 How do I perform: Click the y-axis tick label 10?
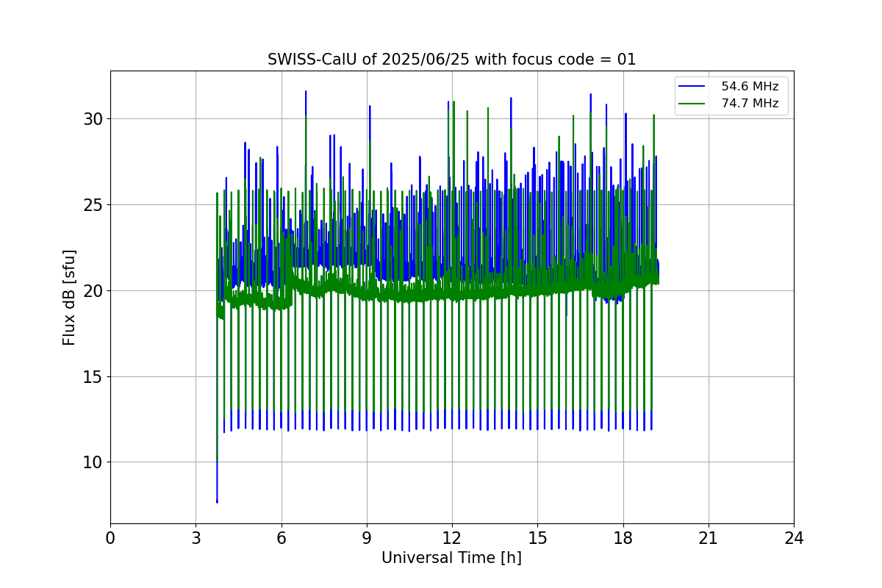point(93,462)
